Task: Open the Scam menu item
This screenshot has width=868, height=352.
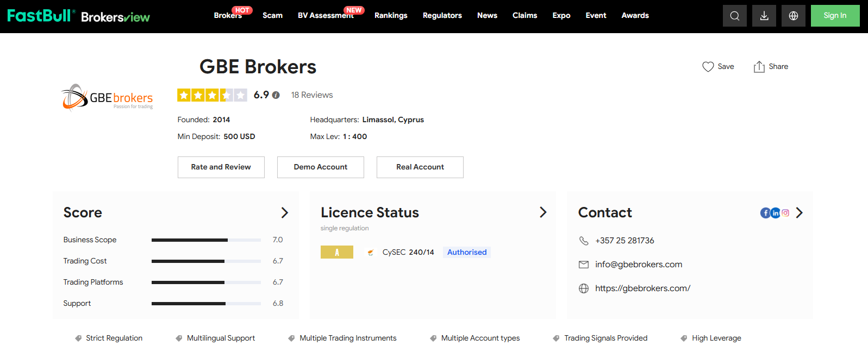Action: point(272,16)
